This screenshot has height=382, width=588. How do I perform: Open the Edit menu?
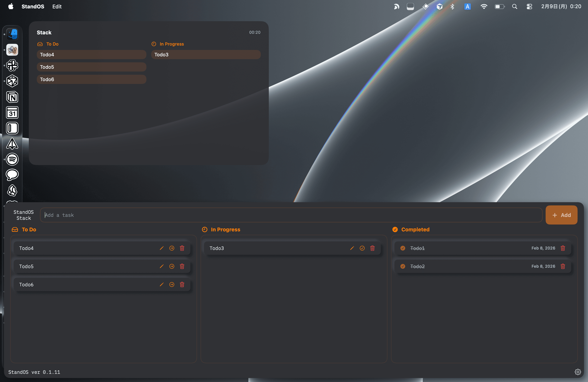[57, 6]
